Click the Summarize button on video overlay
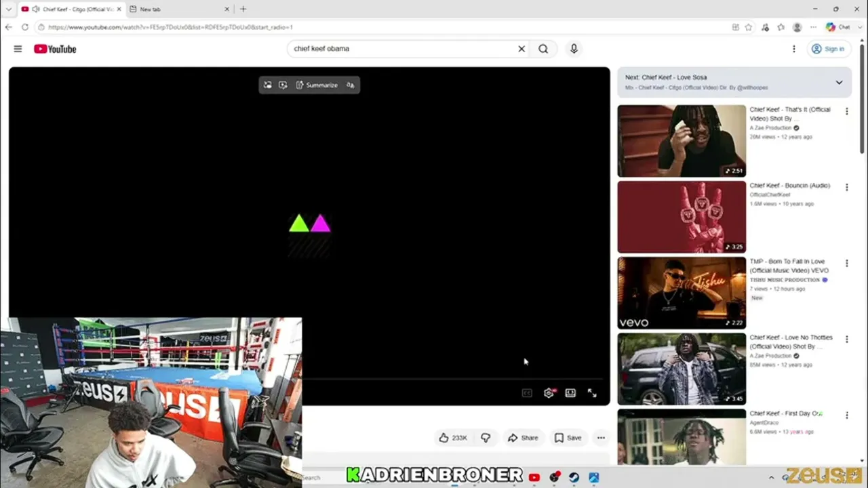The width and height of the screenshot is (868, 488). tap(317, 85)
